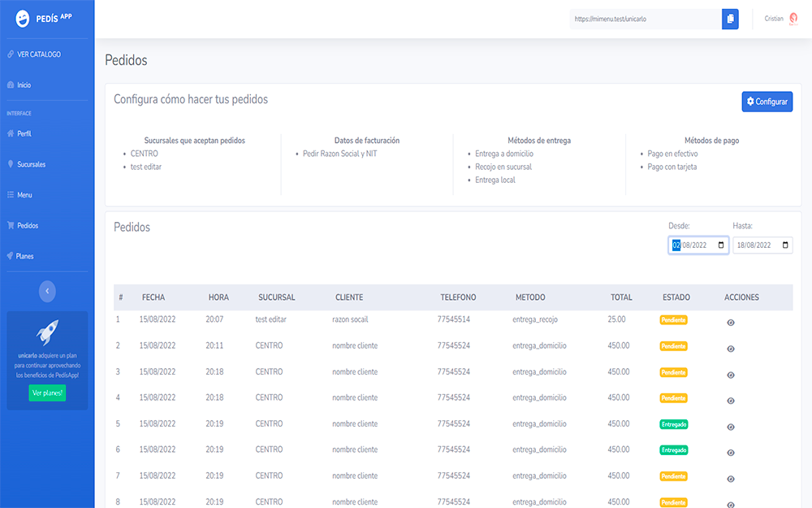Click the copy URL clipboard icon
812x508 pixels.
coord(730,19)
